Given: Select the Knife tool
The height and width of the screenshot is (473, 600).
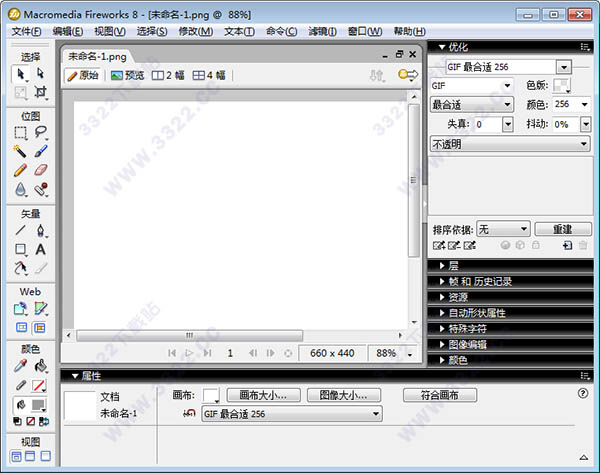Looking at the screenshot, I should pyautogui.click(x=40, y=268).
